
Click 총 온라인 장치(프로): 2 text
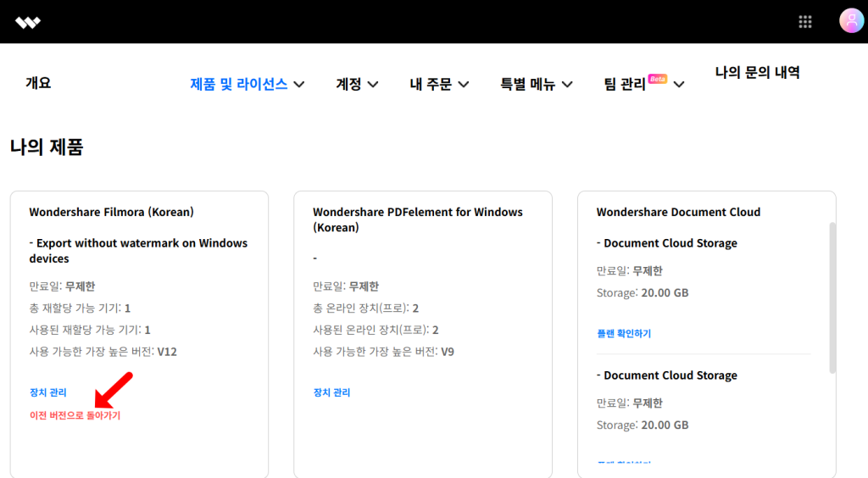click(x=366, y=308)
